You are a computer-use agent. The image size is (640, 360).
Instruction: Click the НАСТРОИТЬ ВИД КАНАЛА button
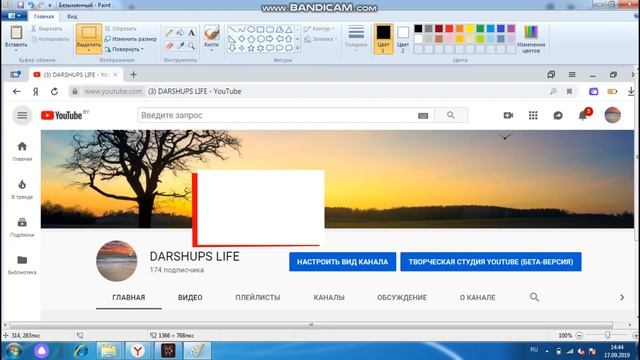click(x=342, y=262)
